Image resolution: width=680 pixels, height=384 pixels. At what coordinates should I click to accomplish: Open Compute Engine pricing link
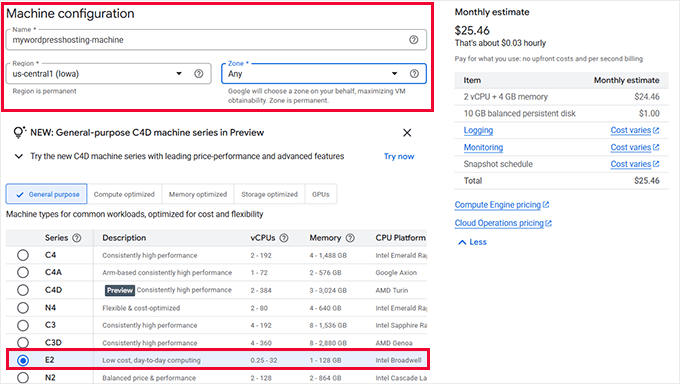pyautogui.click(x=498, y=205)
